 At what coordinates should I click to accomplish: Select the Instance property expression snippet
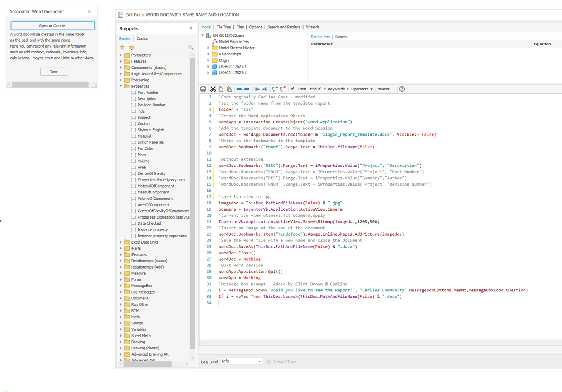162,236
